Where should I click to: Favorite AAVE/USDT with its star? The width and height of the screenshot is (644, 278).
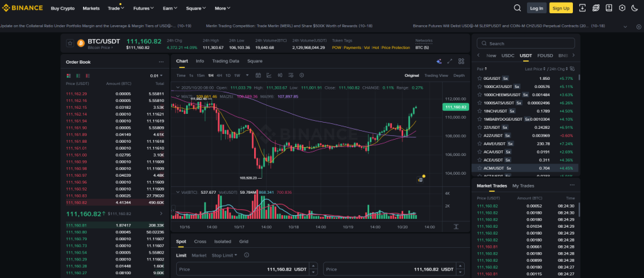click(x=479, y=144)
